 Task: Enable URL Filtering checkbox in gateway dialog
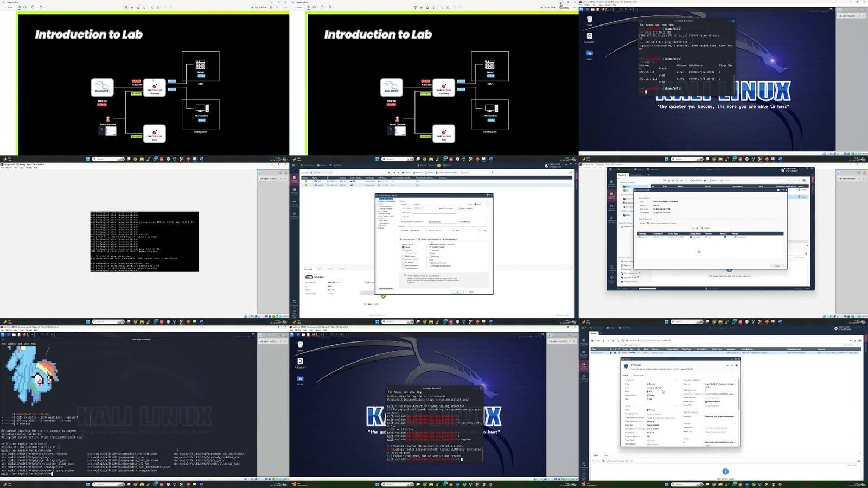point(403,262)
